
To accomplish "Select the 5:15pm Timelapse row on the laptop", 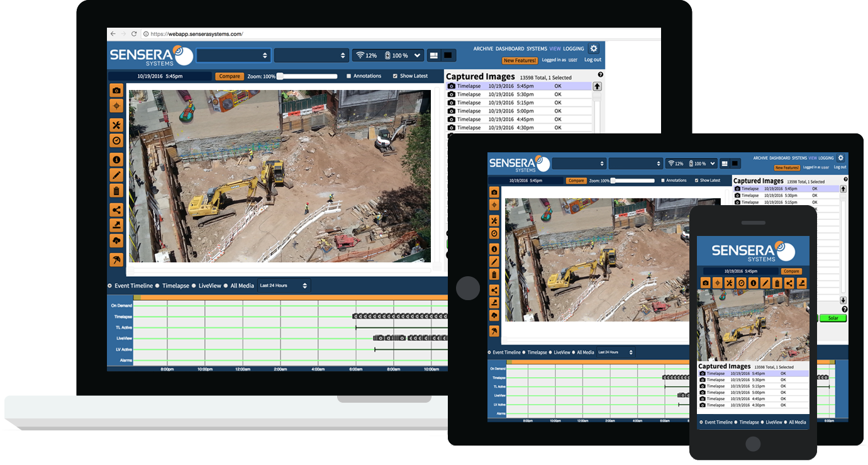I will 519,103.
